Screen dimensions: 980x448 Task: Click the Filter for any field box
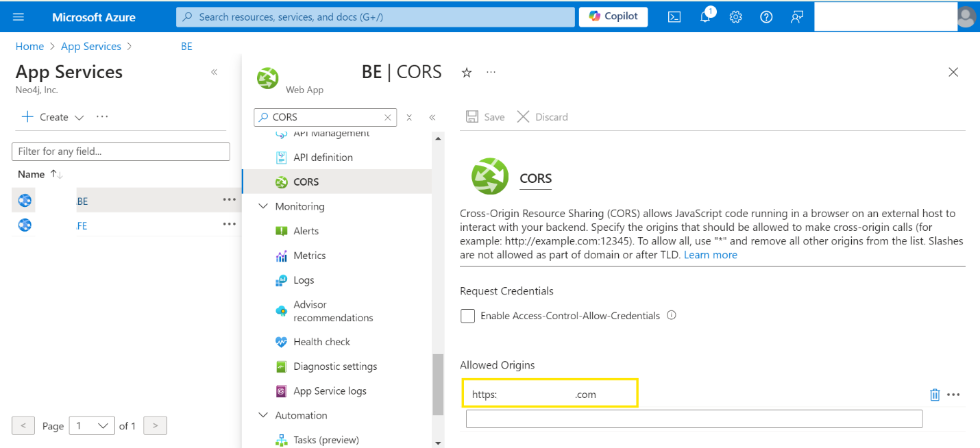(121, 151)
